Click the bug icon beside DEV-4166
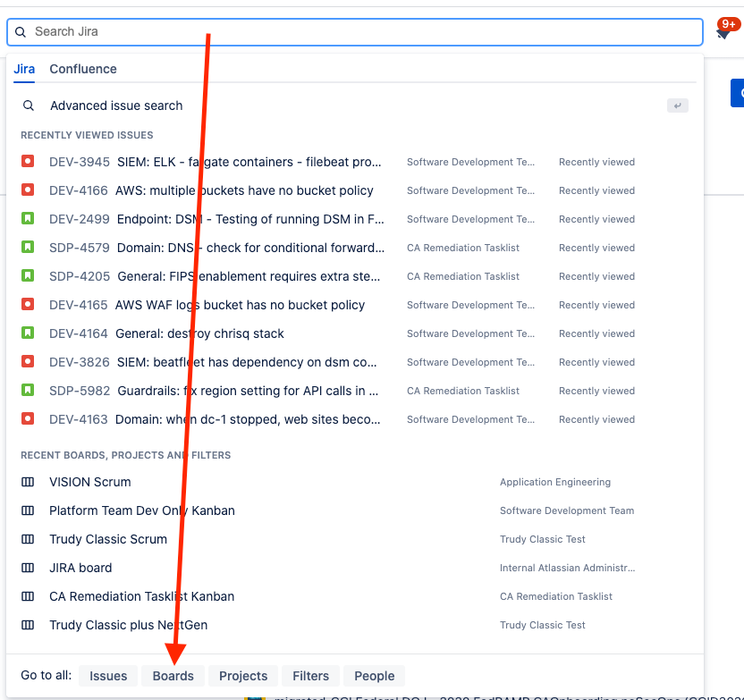744x700 pixels. point(28,190)
